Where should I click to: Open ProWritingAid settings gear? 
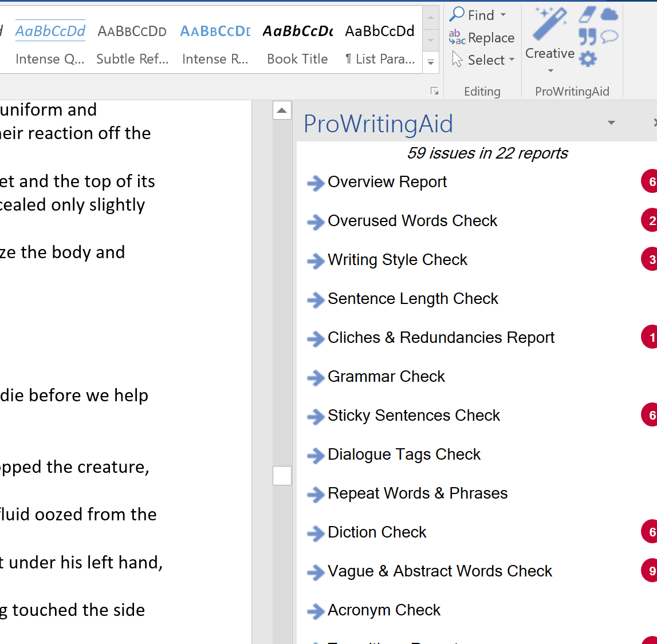click(x=588, y=58)
